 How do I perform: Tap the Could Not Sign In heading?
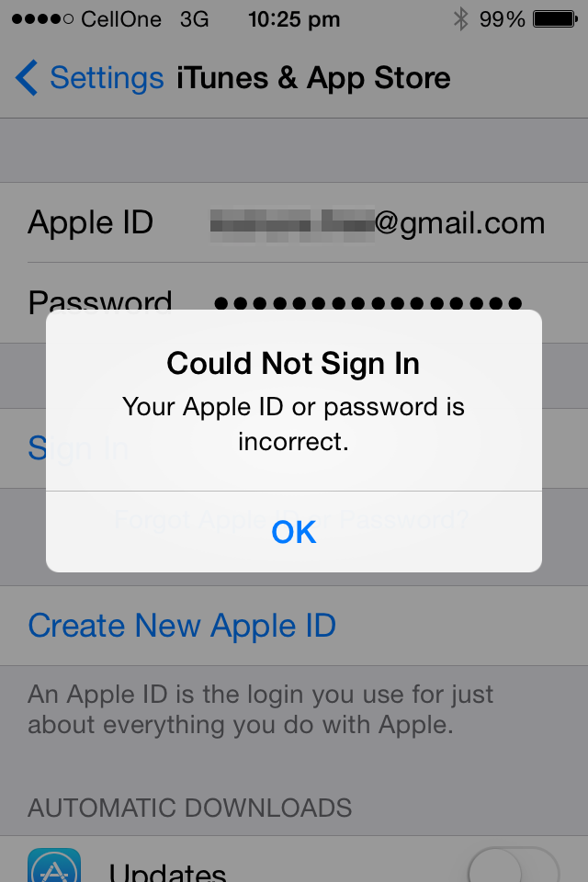tap(293, 363)
